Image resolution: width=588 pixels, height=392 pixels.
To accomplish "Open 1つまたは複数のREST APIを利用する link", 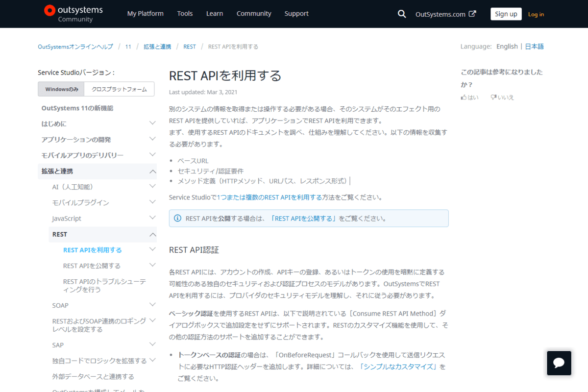I will coord(269,197).
